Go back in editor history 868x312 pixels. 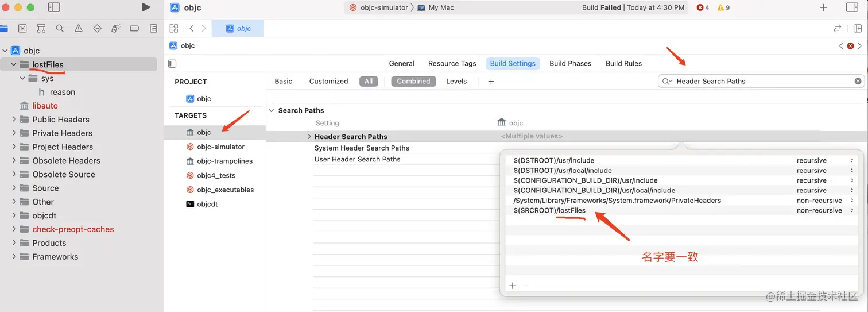(x=192, y=28)
